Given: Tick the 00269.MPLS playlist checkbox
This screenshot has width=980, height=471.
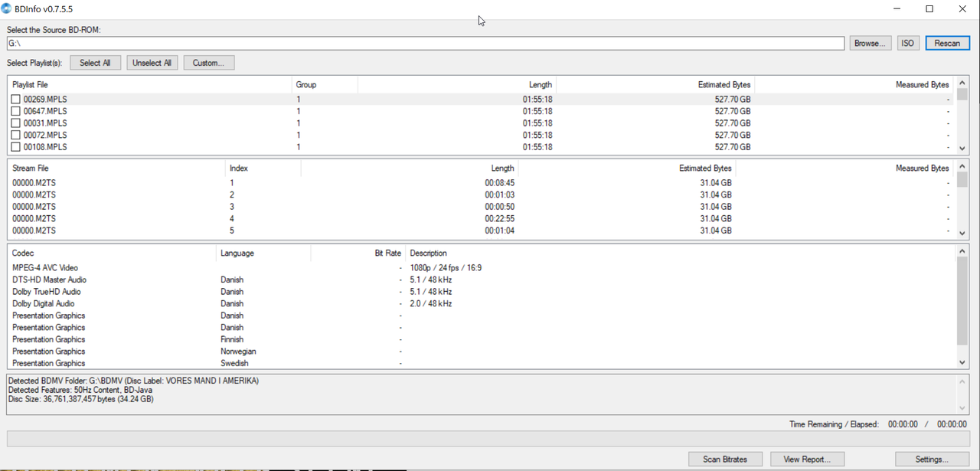Looking at the screenshot, I should tap(15, 100).
